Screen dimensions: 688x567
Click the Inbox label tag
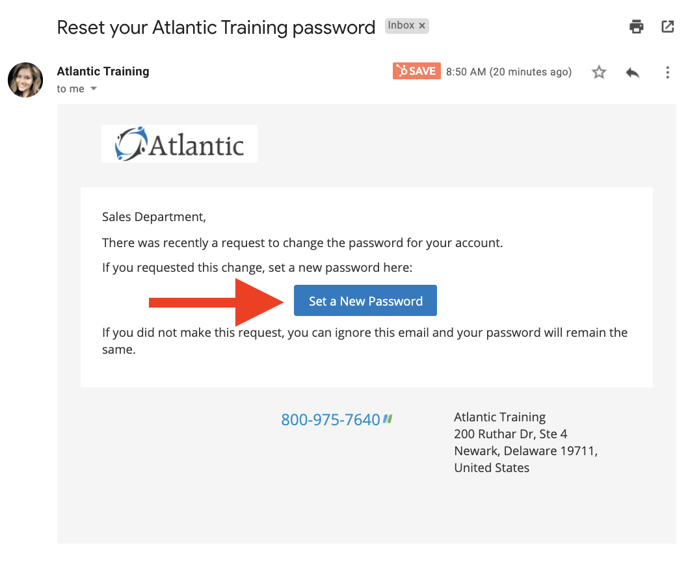tap(401, 25)
